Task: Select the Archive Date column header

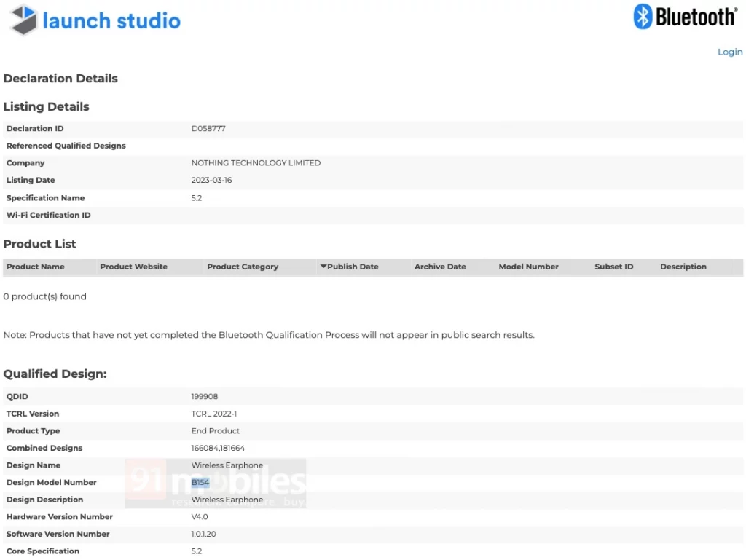Action: click(x=440, y=267)
